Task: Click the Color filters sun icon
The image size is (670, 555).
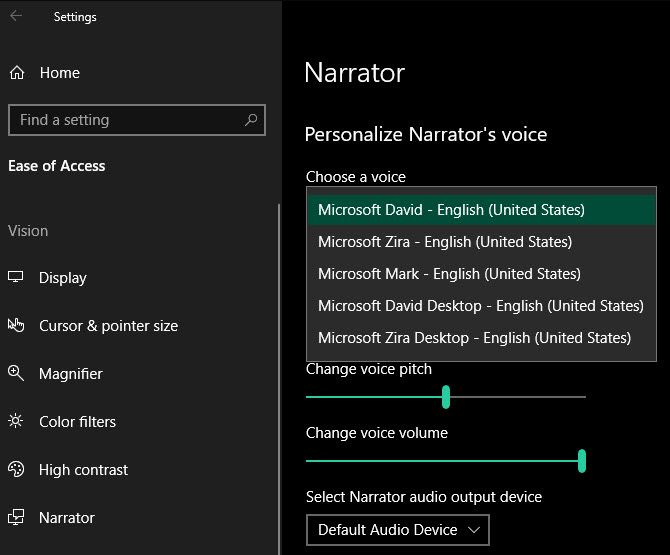Action: 16,422
